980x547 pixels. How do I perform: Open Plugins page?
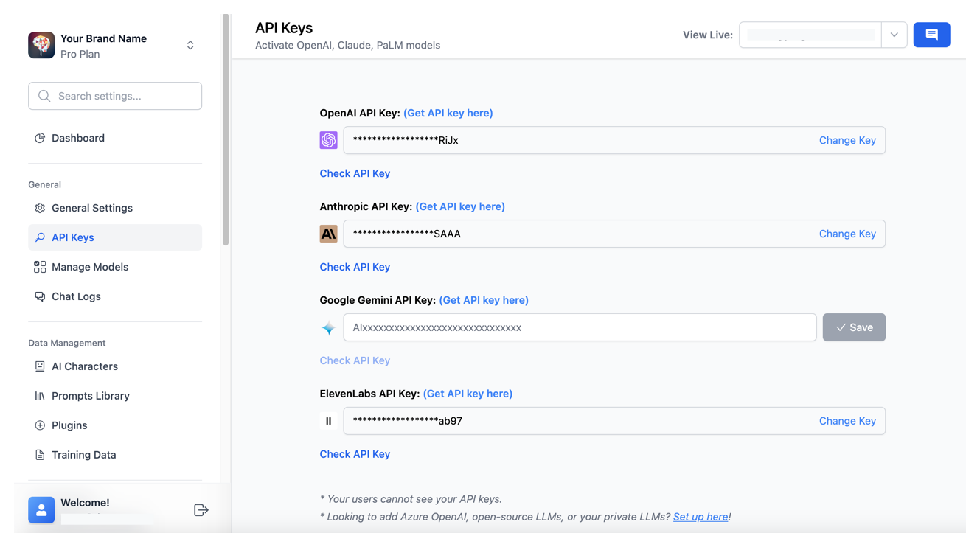[115, 425]
